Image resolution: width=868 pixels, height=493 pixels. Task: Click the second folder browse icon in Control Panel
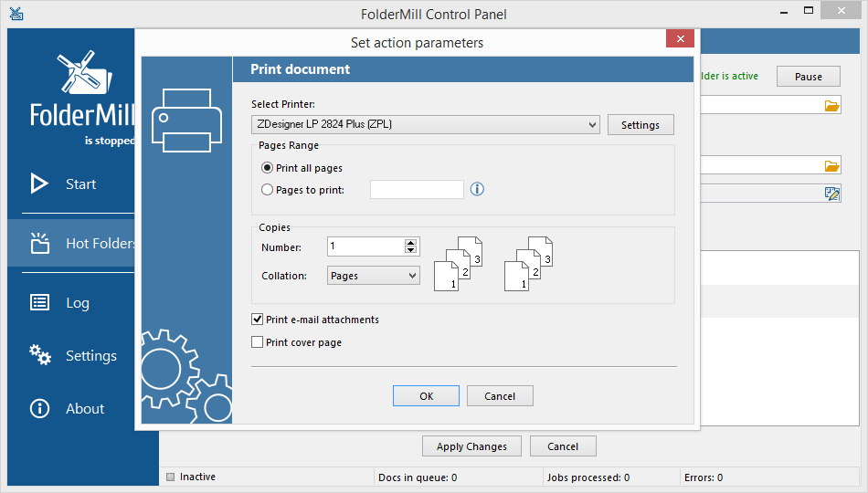coord(831,166)
